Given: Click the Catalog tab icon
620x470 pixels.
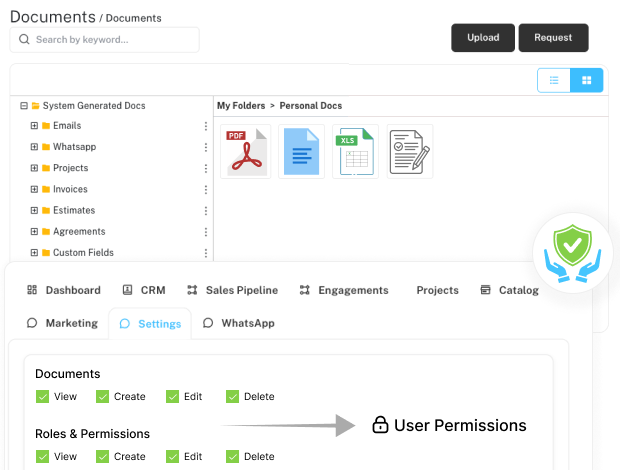Looking at the screenshot, I should 485,290.
